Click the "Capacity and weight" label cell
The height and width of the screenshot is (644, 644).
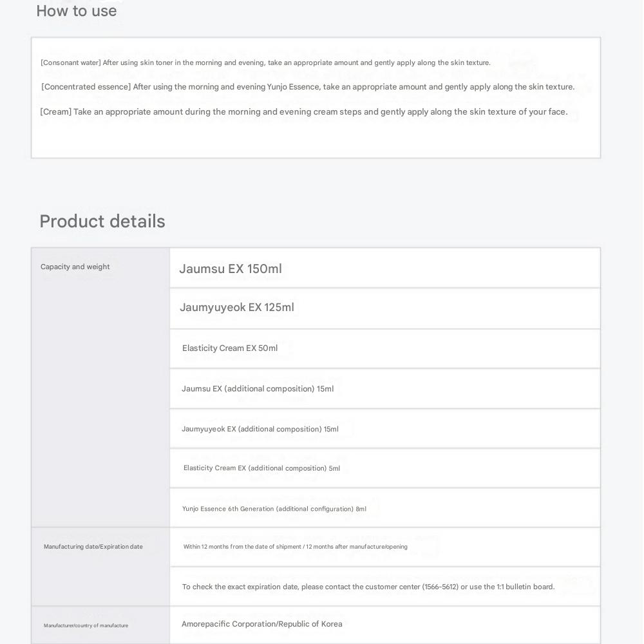click(x=75, y=267)
